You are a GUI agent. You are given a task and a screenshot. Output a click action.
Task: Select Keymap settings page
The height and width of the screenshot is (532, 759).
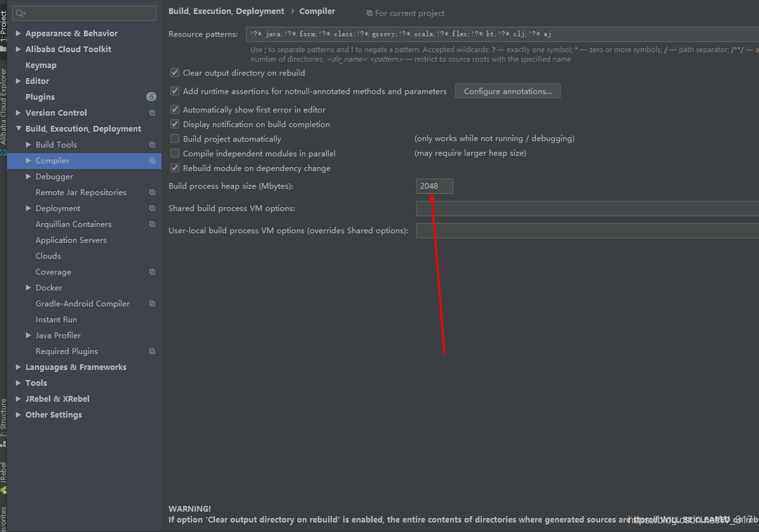click(x=41, y=65)
